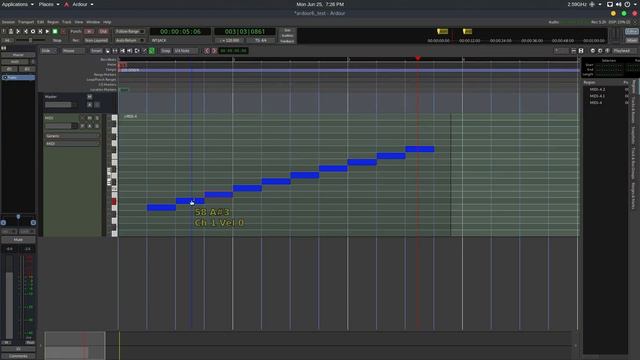Toggle the green Internal Edit tool

point(151,51)
